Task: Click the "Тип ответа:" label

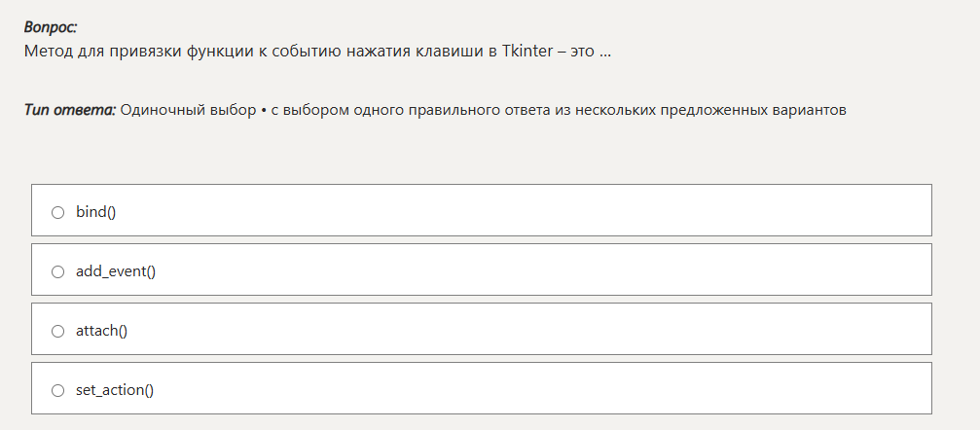Action: pyautogui.click(x=70, y=110)
